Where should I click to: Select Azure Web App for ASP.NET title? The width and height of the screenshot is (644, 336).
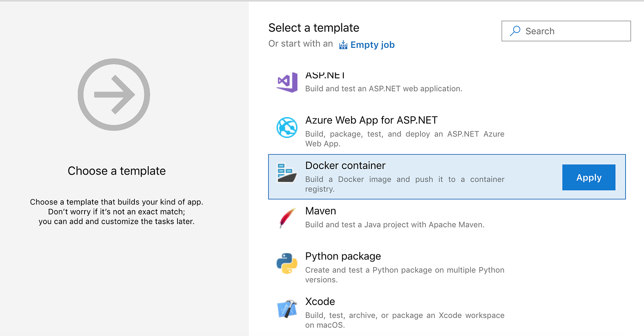[371, 120]
